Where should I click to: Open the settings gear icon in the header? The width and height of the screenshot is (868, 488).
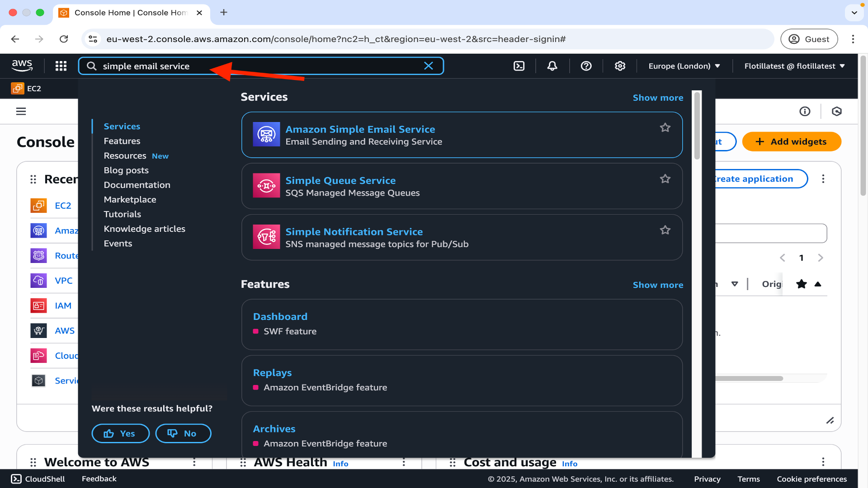620,66
